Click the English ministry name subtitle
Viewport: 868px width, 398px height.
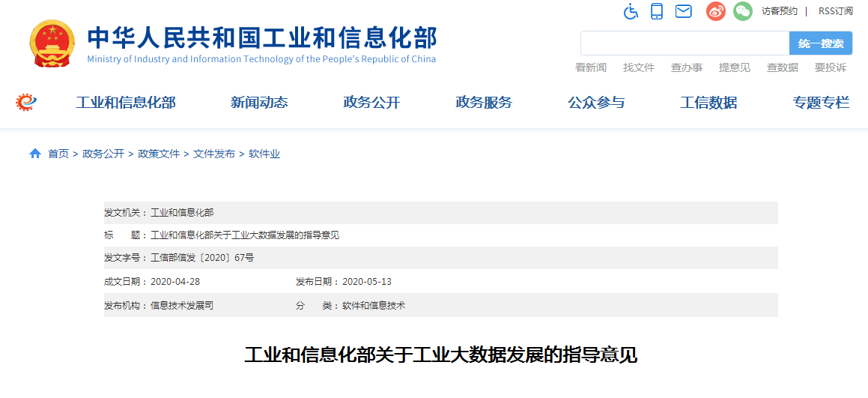[x=261, y=59]
